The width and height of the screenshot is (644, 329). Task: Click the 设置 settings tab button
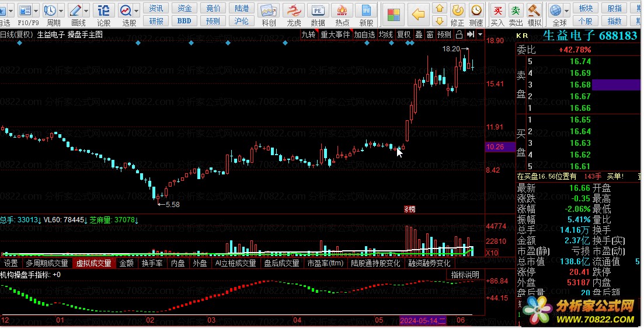coord(11,263)
